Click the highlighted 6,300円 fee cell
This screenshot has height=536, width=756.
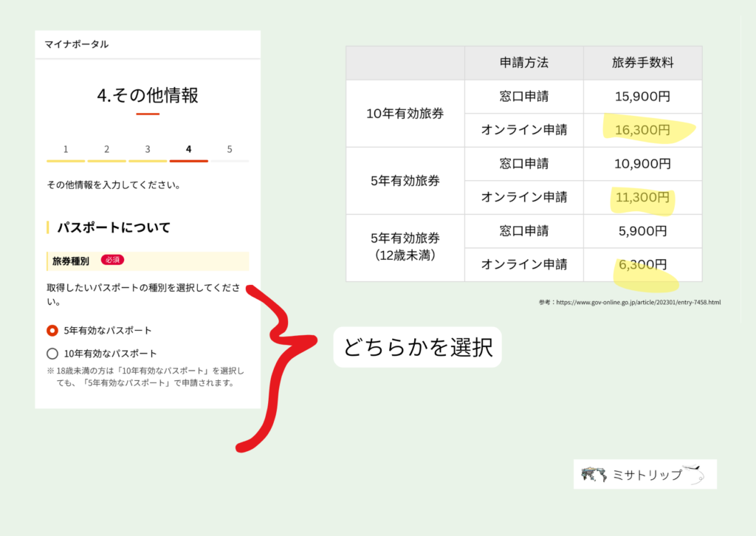[642, 264]
